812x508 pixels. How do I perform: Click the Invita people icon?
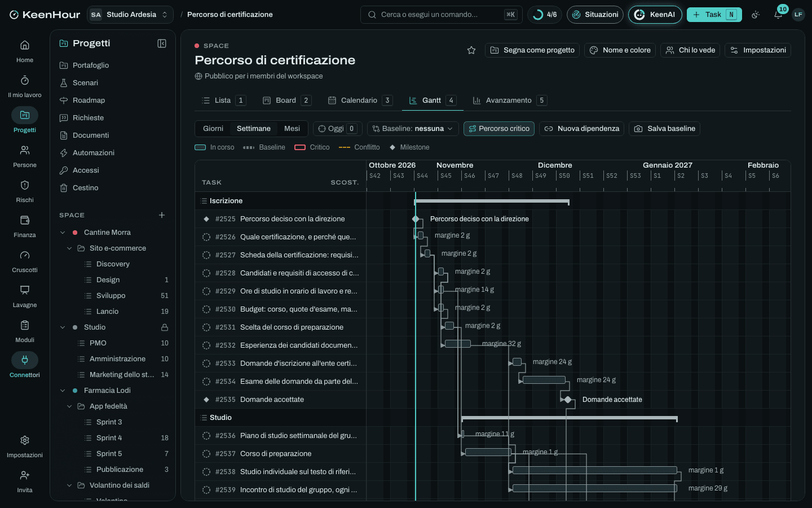(25, 475)
